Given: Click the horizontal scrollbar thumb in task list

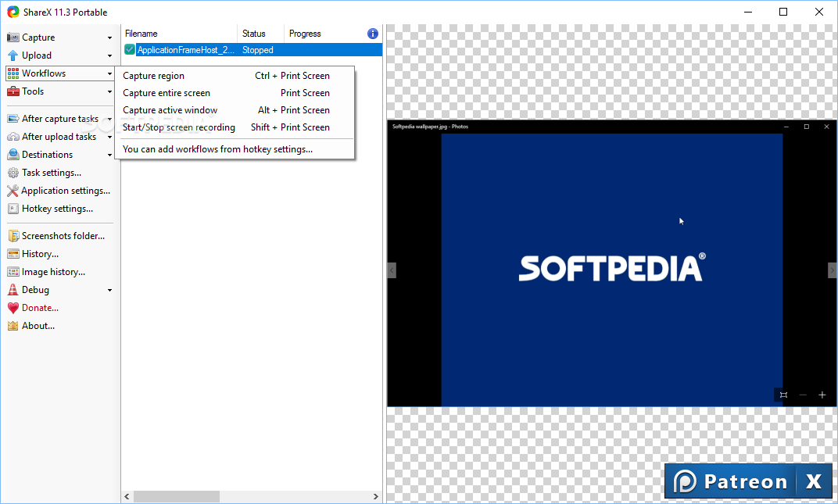Looking at the screenshot, I should click(177, 496).
